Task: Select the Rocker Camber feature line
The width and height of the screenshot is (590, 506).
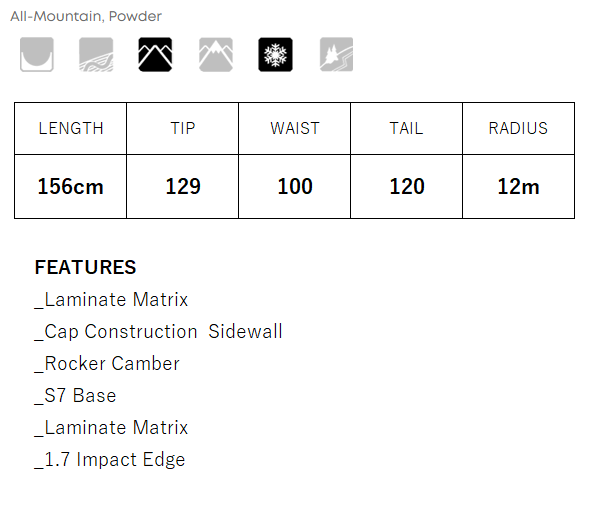Action: click(x=107, y=364)
